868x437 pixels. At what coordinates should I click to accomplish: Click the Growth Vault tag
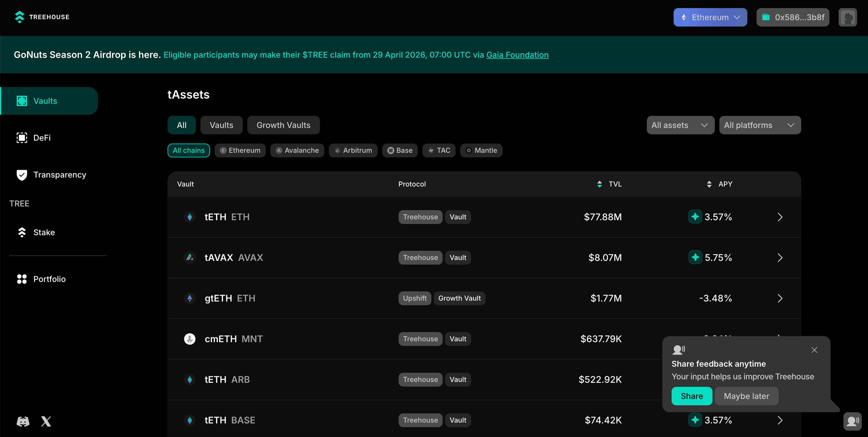pyautogui.click(x=459, y=298)
